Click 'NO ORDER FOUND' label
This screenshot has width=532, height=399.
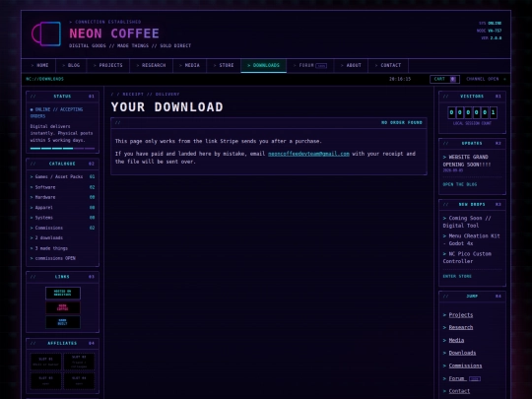(x=402, y=122)
